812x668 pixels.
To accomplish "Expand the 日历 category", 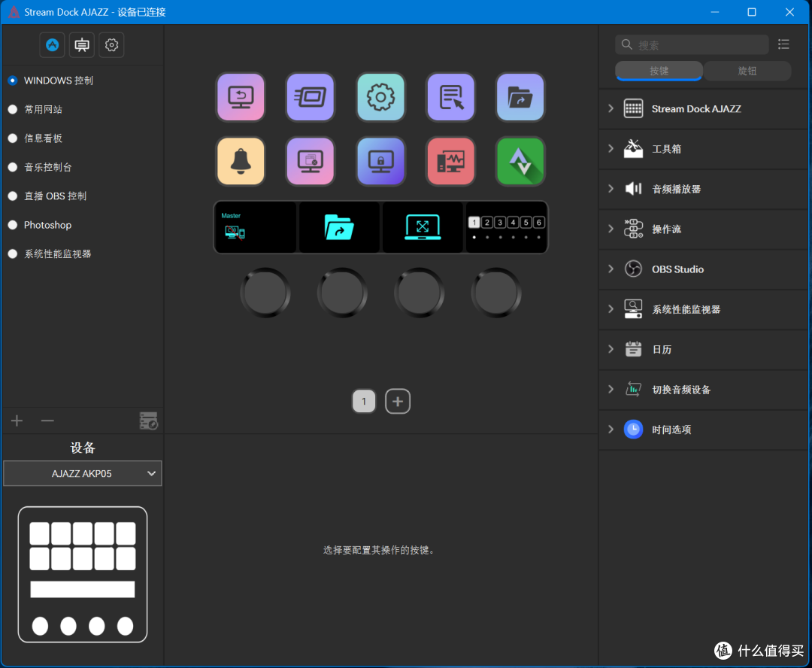I will point(611,349).
